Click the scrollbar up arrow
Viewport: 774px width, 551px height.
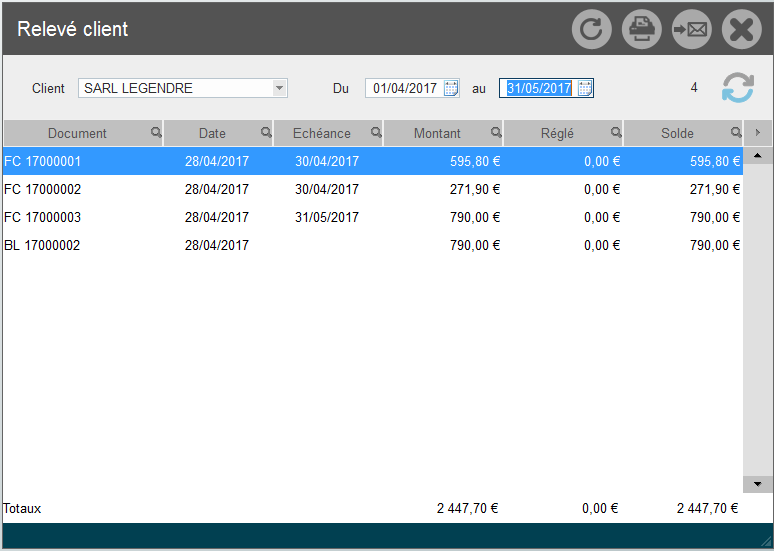[757, 156]
